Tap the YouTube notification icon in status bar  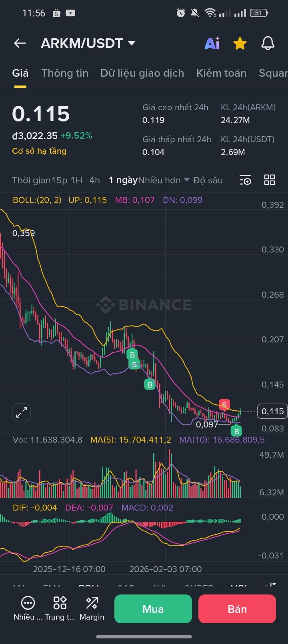tap(70, 13)
